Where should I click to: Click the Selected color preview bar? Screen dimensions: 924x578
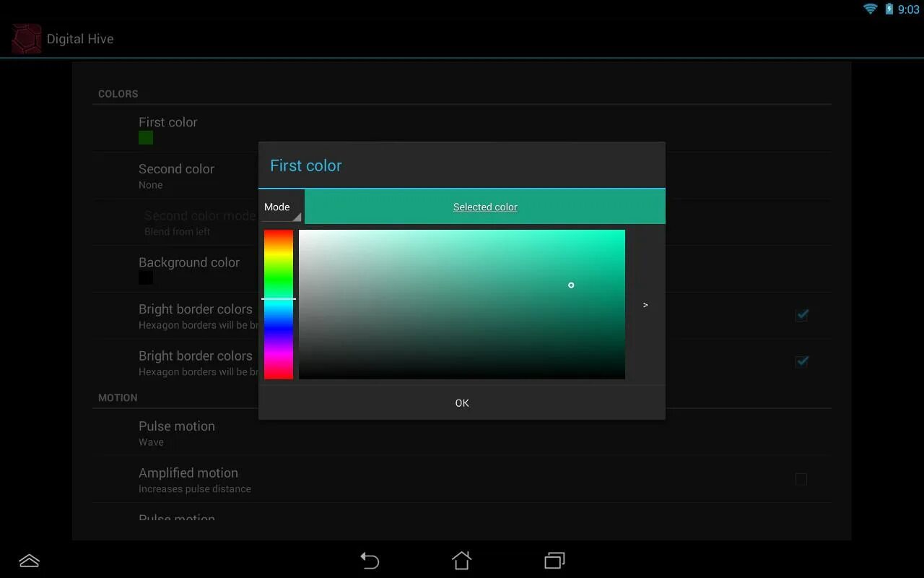coord(485,207)
